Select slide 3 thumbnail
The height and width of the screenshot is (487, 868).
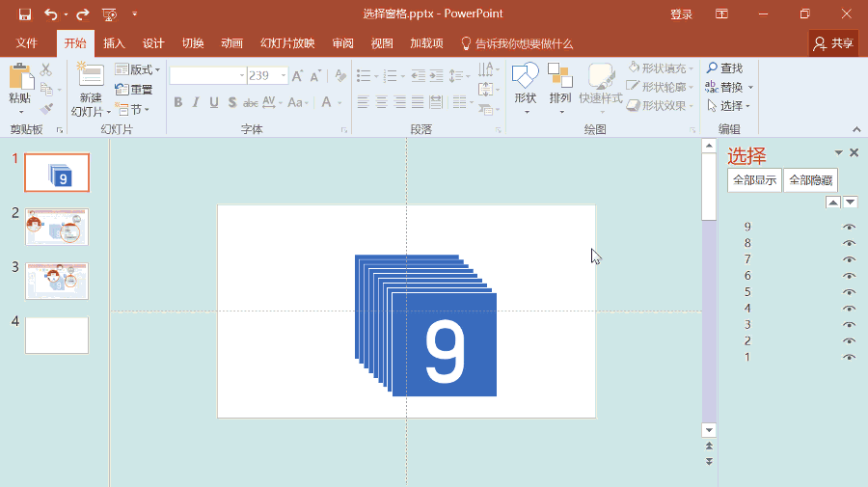(57, 280)
